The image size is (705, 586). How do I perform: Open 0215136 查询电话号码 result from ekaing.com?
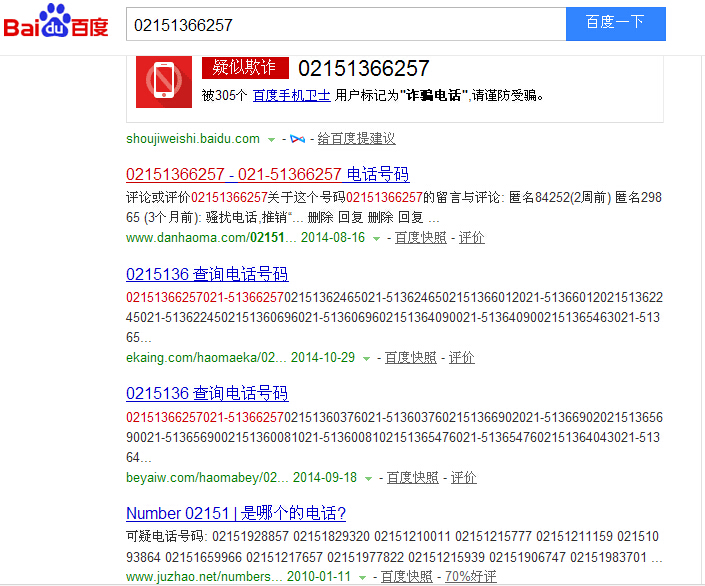[207, 274]
